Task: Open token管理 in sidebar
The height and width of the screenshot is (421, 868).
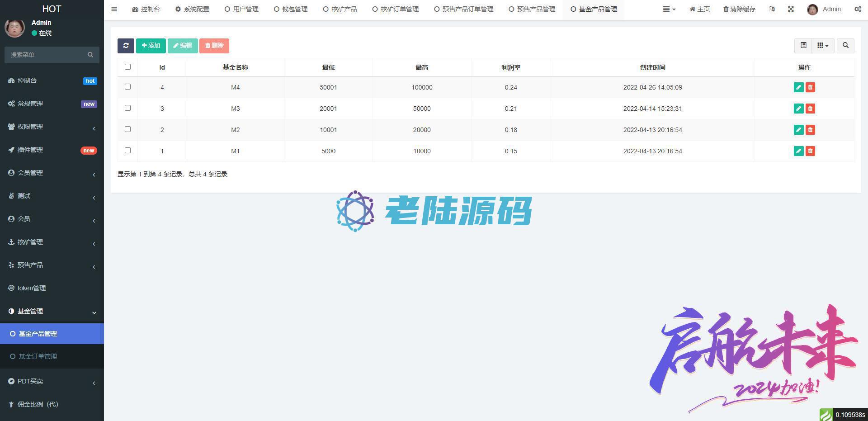Action: pyautogui.click(x=52, y=288)
